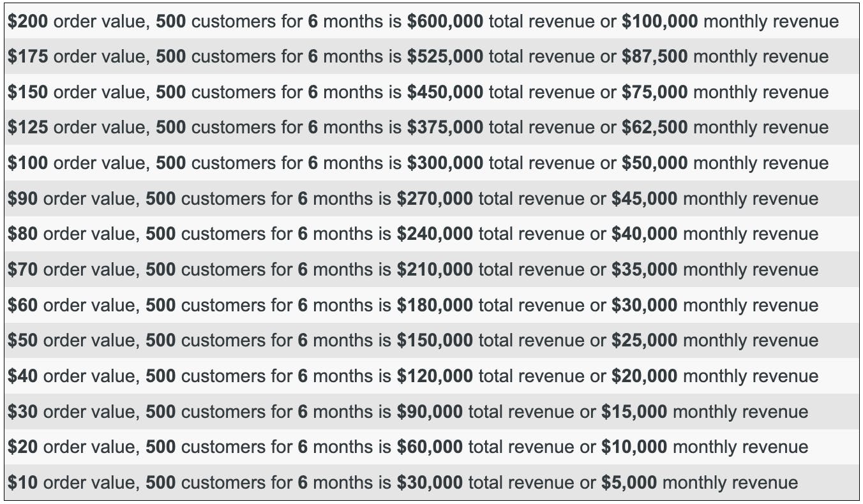This screenshot has width=863, height=504.
Task: Select the $62,500 monthly revenue figure
Action: [x=654, y=128]
